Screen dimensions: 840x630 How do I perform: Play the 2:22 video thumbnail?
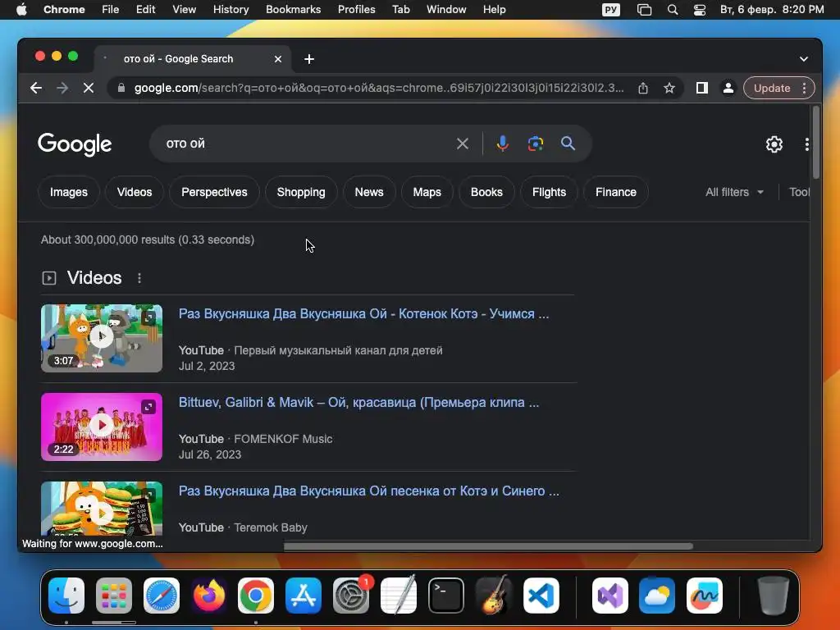click(101, 427)
